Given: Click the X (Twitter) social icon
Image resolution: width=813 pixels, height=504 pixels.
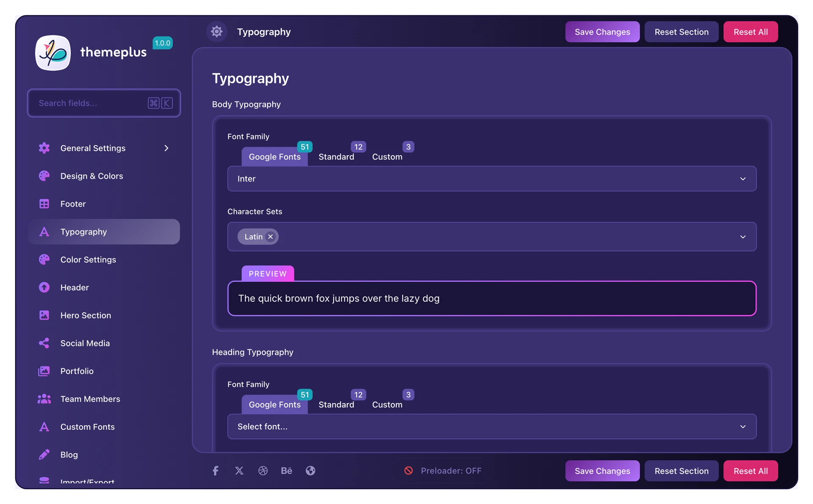Looking at the screenshot, I should point(239,471).
